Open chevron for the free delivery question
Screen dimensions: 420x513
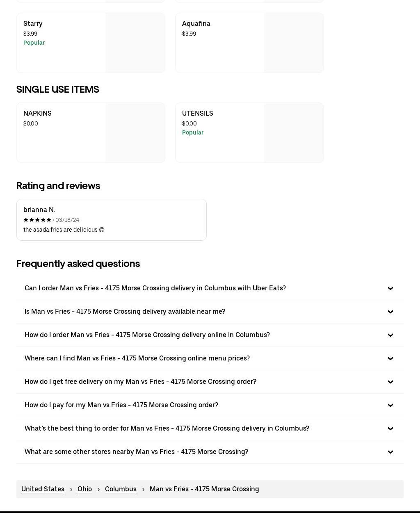point(390,382)
